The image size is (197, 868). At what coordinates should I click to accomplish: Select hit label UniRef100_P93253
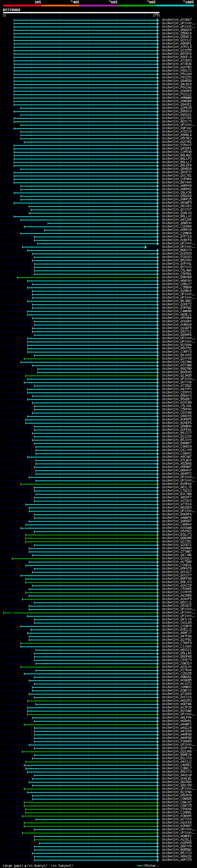(176, 77)
